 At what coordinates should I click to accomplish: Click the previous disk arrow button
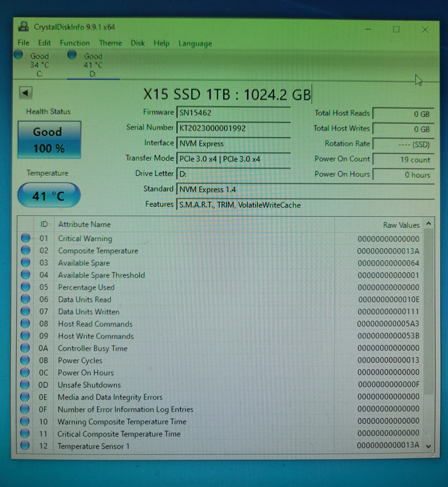(x=26, y=93)
